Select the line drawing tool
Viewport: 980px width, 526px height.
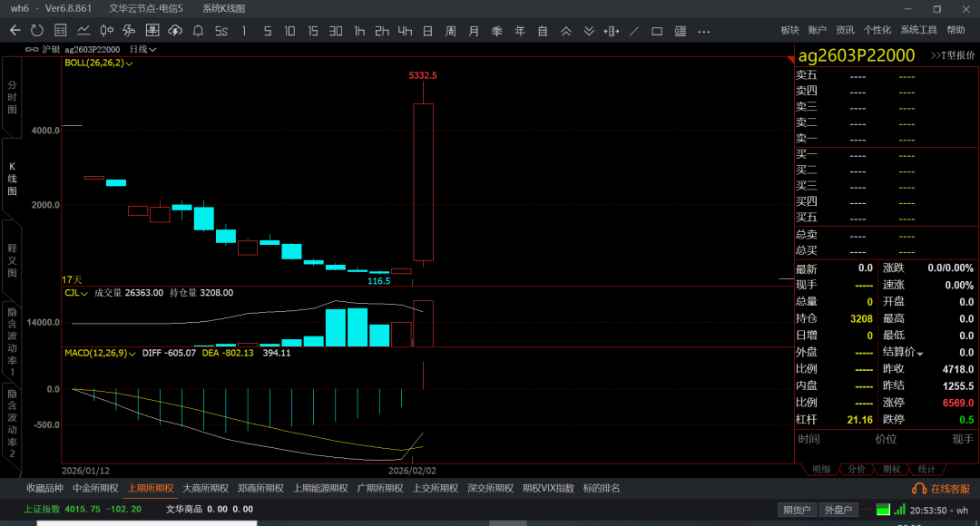click(x=634, y=31)
